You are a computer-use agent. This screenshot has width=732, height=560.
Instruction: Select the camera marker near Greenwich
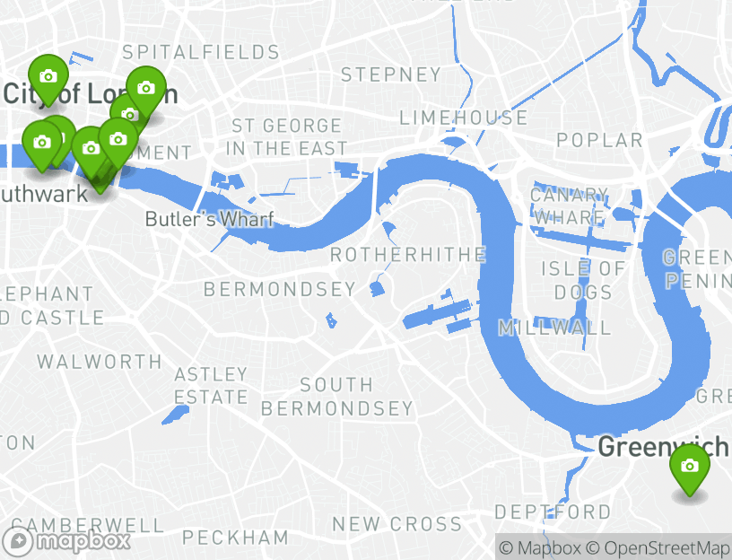point(690,468)
